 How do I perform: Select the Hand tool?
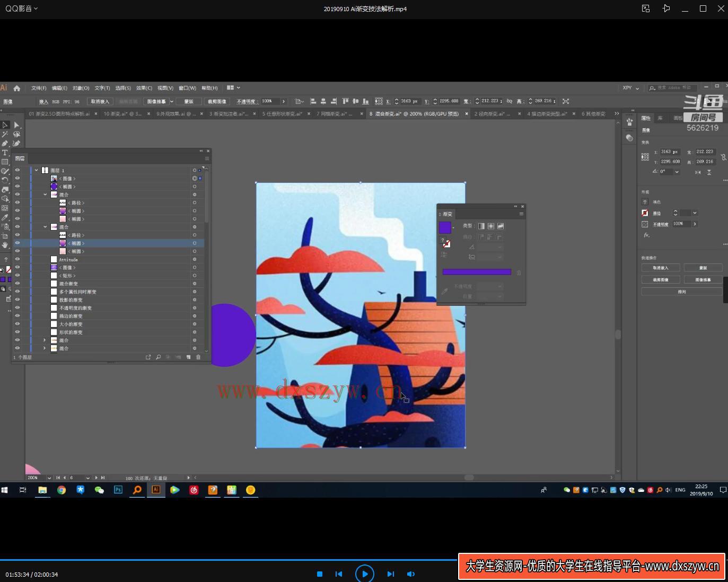coord(5,245)
